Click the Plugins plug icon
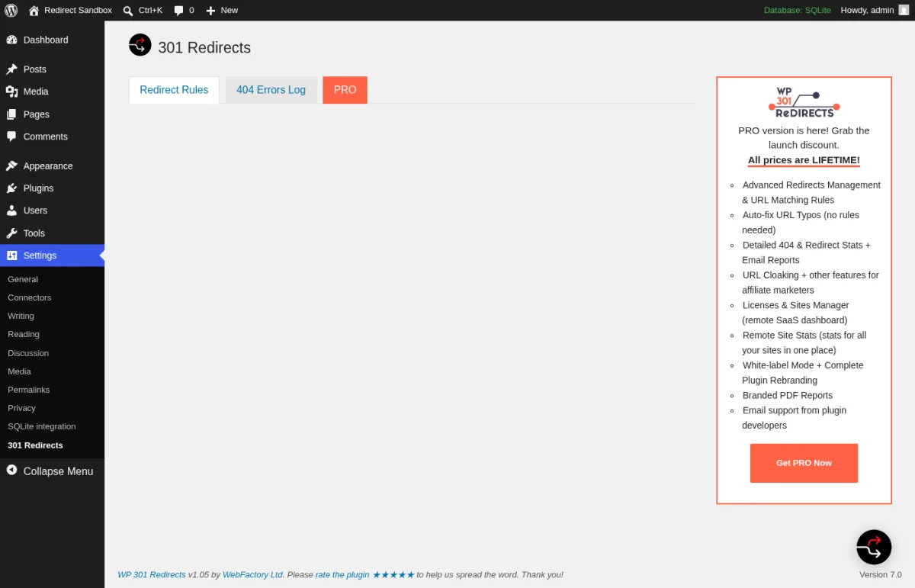Viewport: 915px width, 588px height. tap(11, 188)
